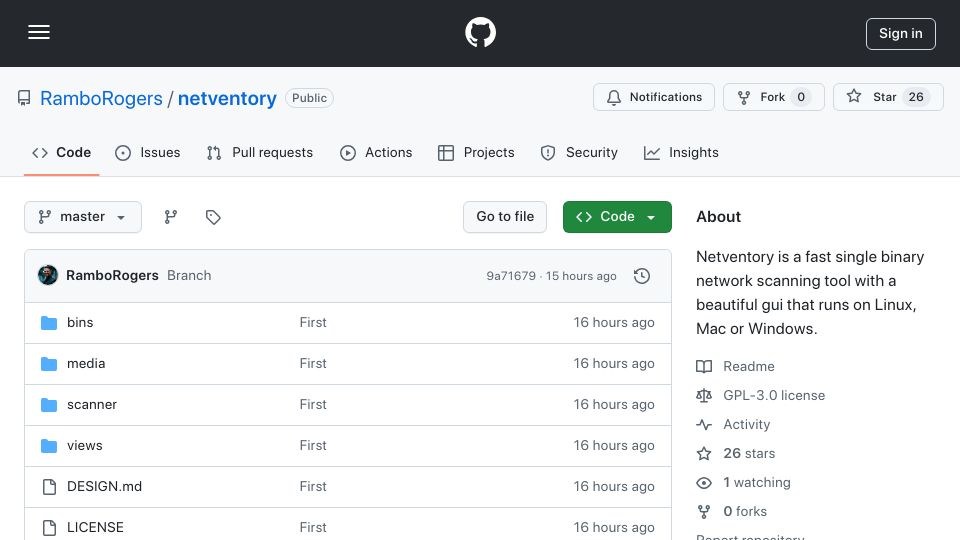The width and height of the screenshot is (960, 540).
Task: Open the bins folder
Action: tap(80, 323)
